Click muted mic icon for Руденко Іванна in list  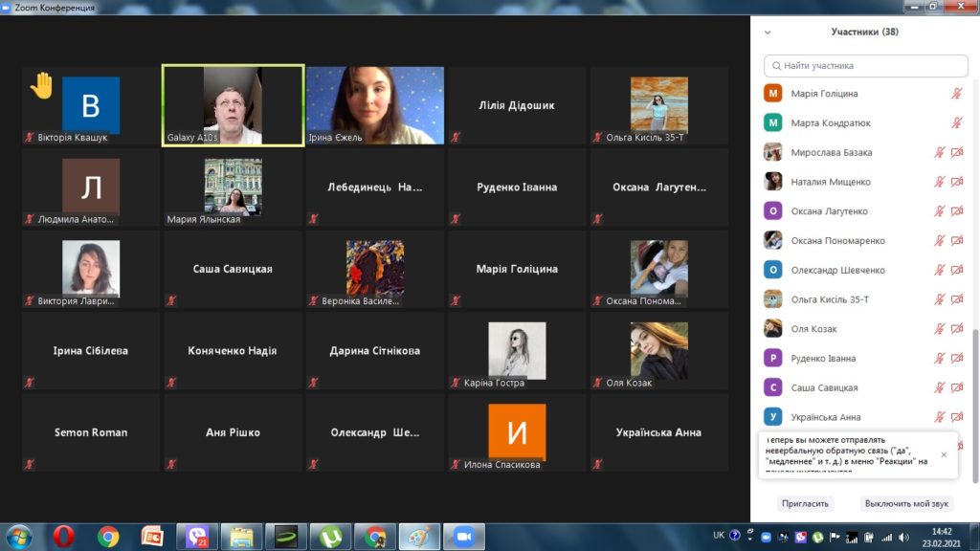point(940,359)
